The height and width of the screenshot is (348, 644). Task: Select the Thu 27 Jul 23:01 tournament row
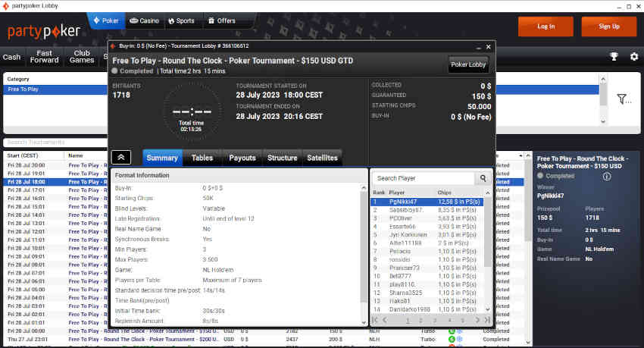(x=263, y=340)
